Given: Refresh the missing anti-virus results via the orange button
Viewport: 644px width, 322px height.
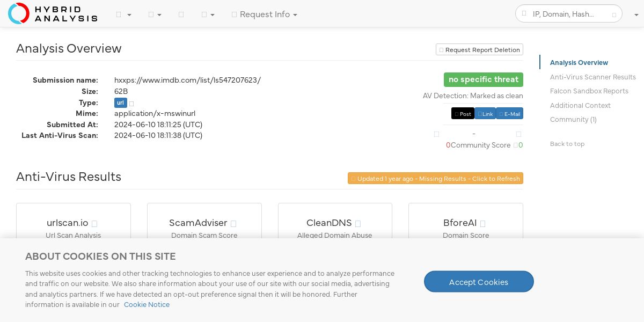Looking at the screenshot, I should pyautogui.click(x=435, y=178).
